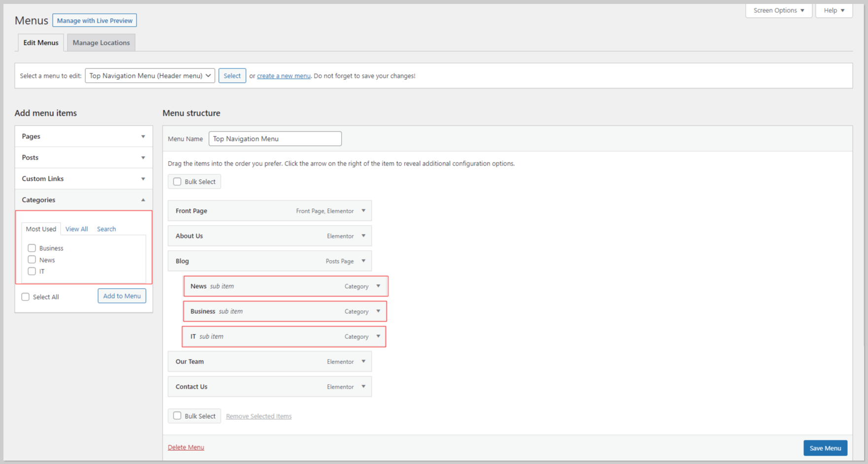Open the menu selection dropdown
Image resolution: width=868 pixels, height=464 pixels.
click(x=150, y=76)
